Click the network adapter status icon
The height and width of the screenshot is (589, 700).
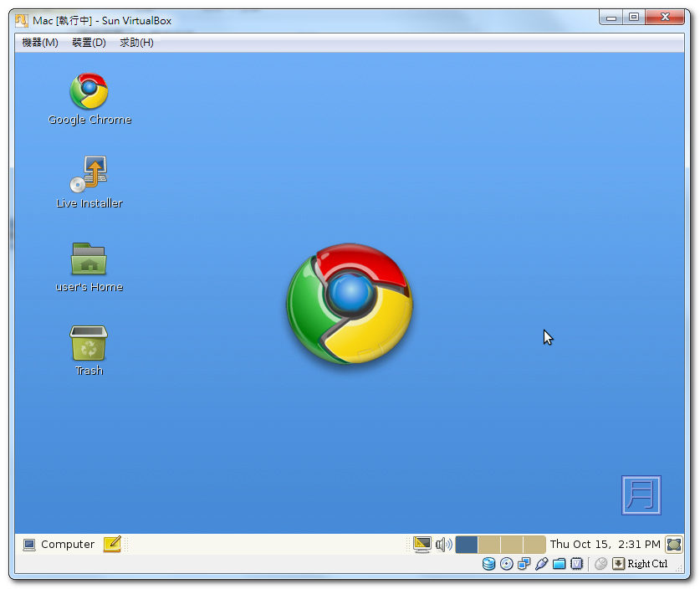(x=524, y=564)
